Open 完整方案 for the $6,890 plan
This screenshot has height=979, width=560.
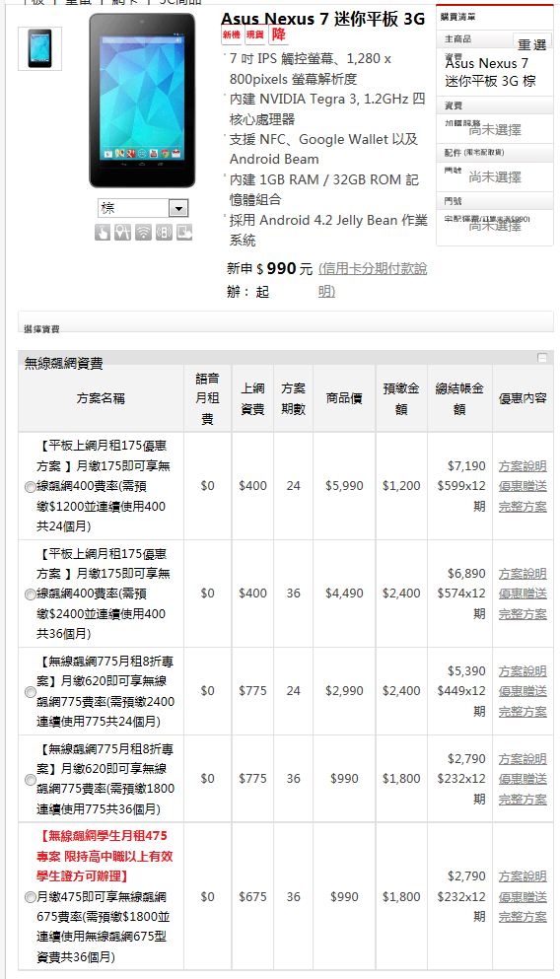point(523,614)
